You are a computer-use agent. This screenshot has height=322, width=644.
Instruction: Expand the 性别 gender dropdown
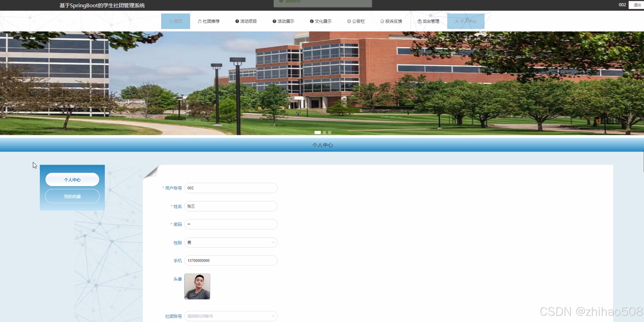pyautogui.click(x=231, y=242)
